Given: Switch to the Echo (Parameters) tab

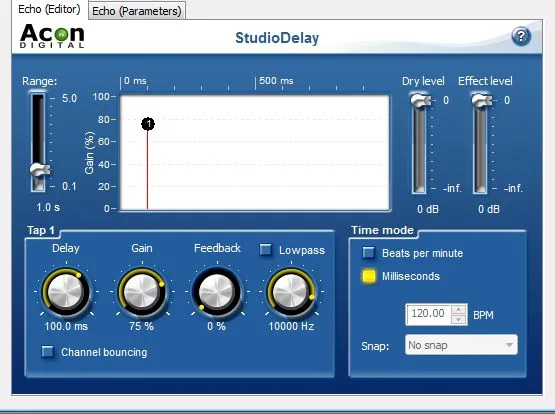Looking at the screenshot, I should click(137, 11).
